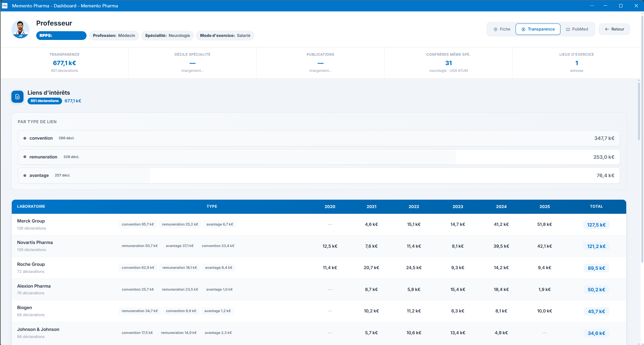644x345 pixels.
Task: Click Roche Group 2022 value 24,5 k€
Action: point(414,268)
